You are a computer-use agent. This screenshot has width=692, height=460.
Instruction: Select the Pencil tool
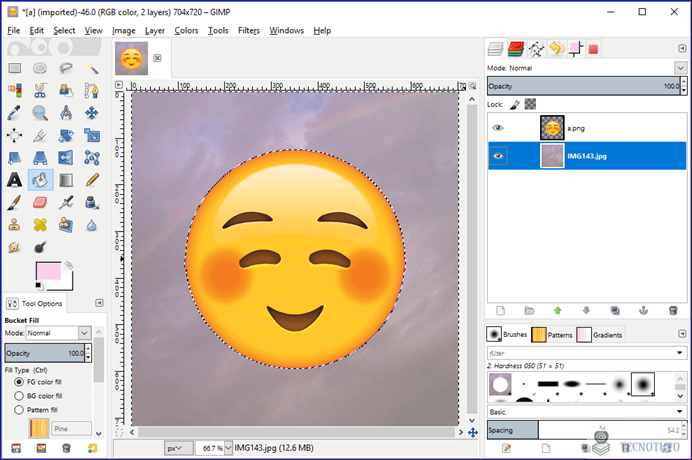click(x=92, y=180)
